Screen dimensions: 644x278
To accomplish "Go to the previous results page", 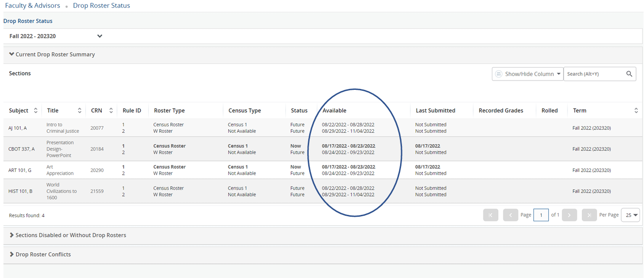I will coord(510,215).
